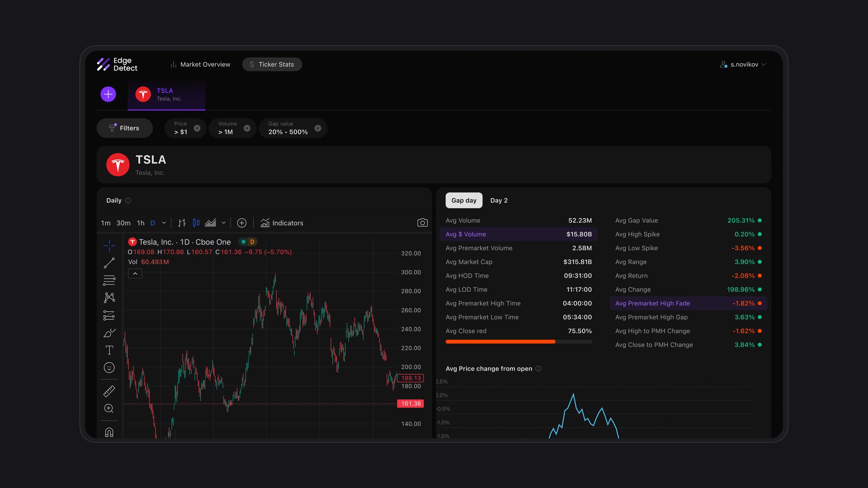Screen dimensions: 868x488
Task: Expand the chart interval dropdown chevron
Action: click(164, 223)
